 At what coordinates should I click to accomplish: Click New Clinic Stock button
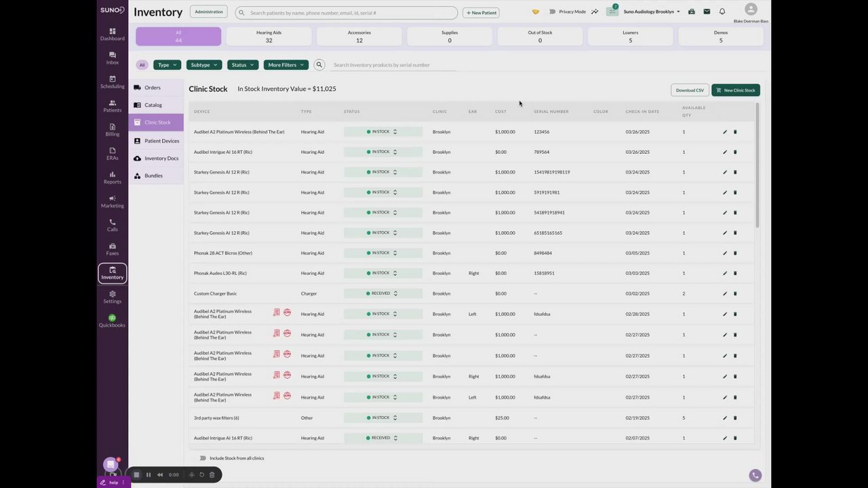click(736, 90)
